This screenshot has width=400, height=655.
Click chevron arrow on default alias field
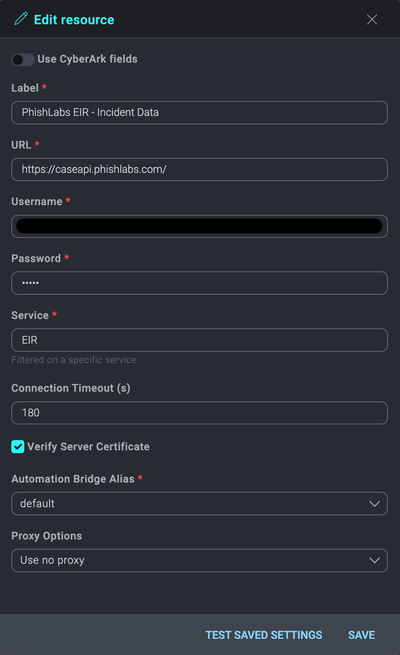pyautogui.click(x=374, y=504)
